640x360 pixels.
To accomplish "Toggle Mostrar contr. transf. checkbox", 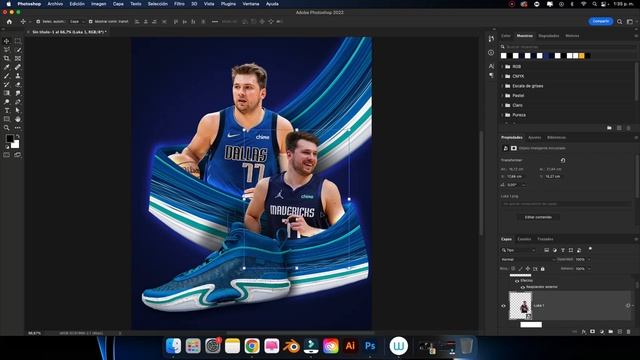I will [x=91, y=22].
